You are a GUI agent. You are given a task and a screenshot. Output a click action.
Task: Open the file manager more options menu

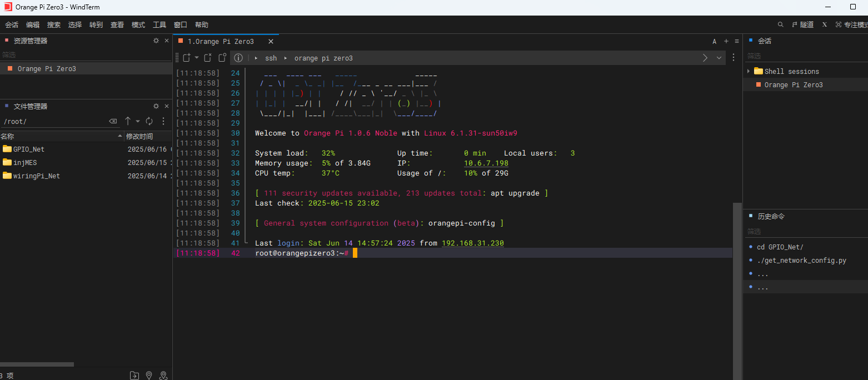pos(163,121)
